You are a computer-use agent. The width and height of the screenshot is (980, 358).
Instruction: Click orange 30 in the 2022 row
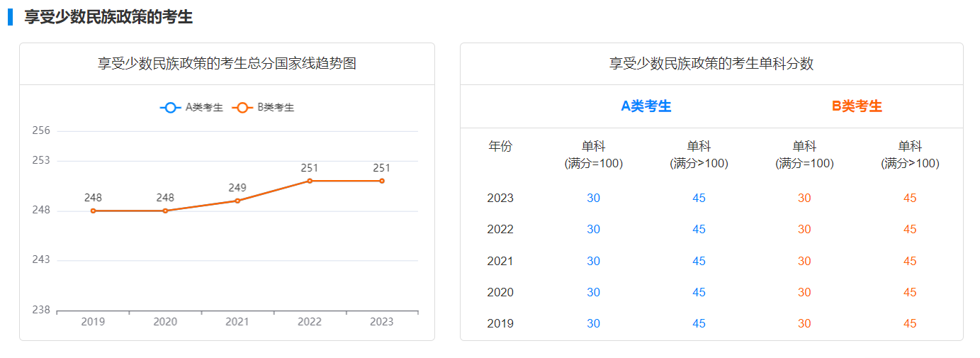point(804,230)
